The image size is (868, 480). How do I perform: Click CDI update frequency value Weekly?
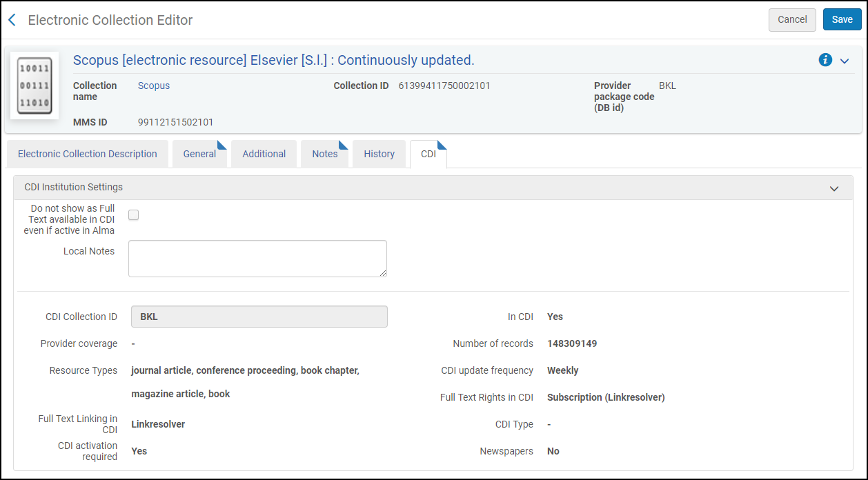pyautogui.click(x=563, y=370)
